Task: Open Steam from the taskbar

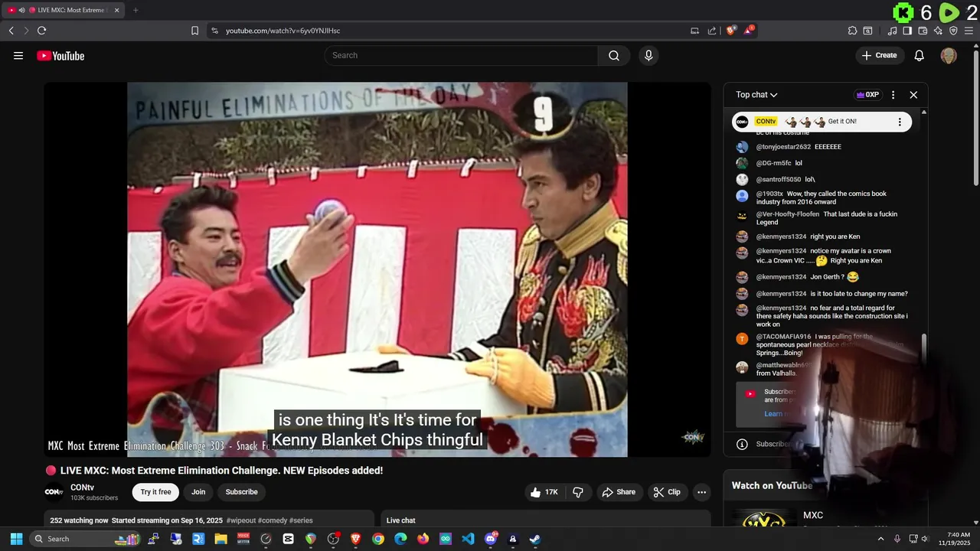Action: tap(535, 539)
